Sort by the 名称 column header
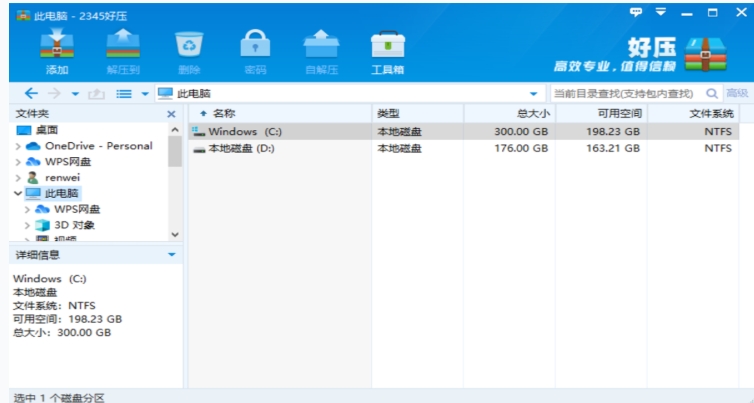This screenshot has width=754, height=403. tap(280, 113)
